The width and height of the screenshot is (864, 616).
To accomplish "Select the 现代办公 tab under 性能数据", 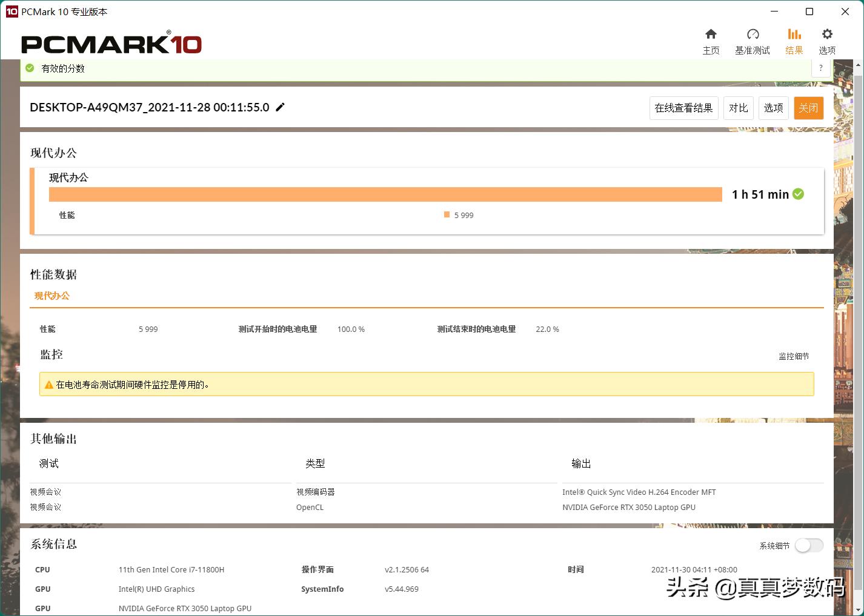I will 52,296.
